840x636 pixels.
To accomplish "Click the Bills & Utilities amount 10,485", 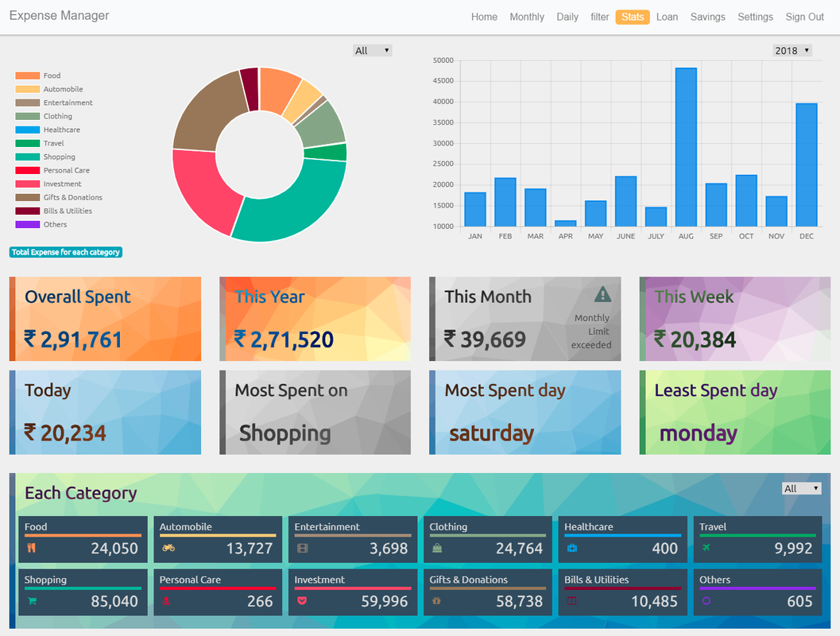I will pos(654,601).
